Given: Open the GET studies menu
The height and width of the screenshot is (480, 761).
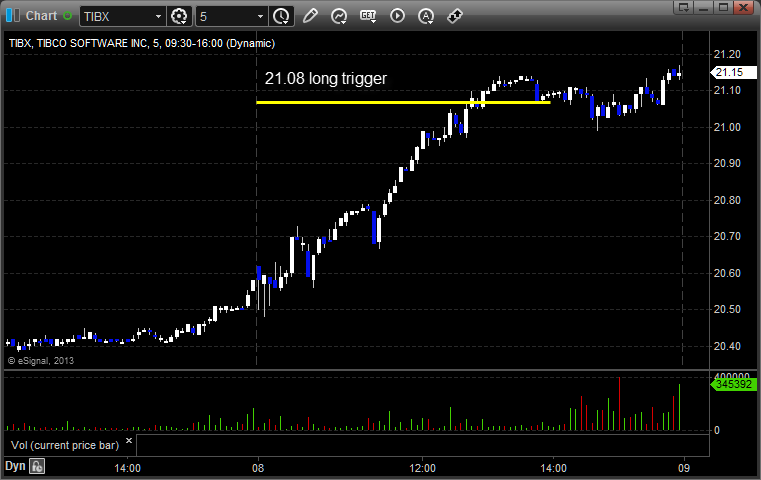Looking at the screenshot, I should point(368,17).
